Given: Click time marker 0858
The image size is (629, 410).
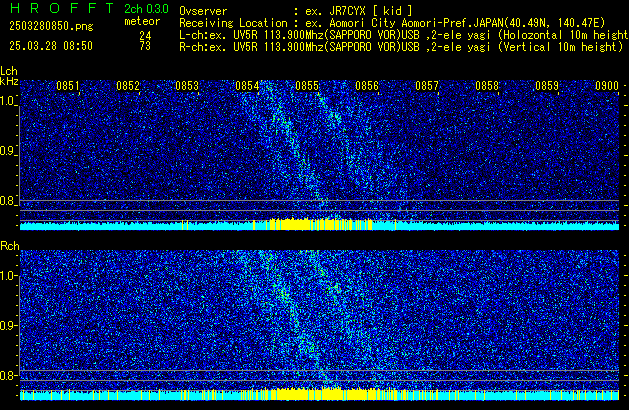Looking at the screenshot, I should coord(487,86).
